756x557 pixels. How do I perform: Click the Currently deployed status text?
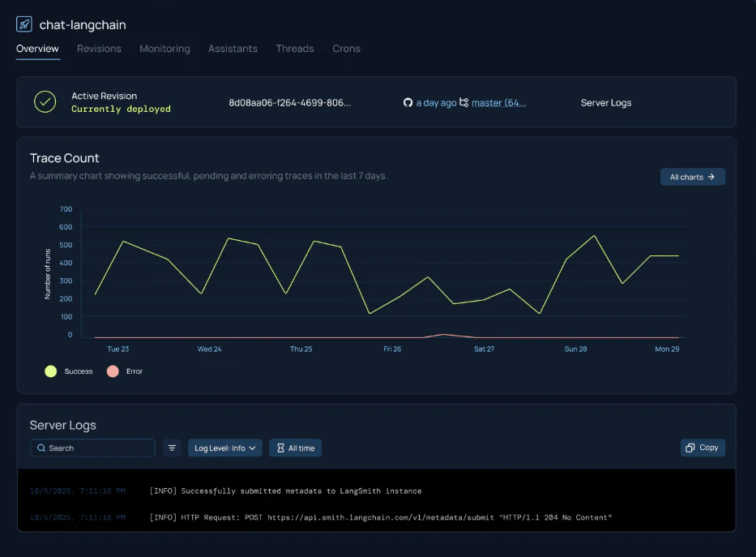pos(121,109)
